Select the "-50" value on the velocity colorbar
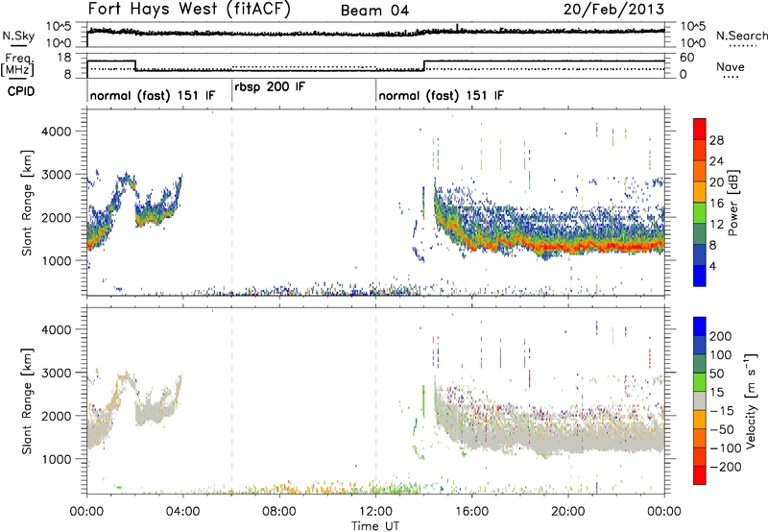 [x=722, y=429]
